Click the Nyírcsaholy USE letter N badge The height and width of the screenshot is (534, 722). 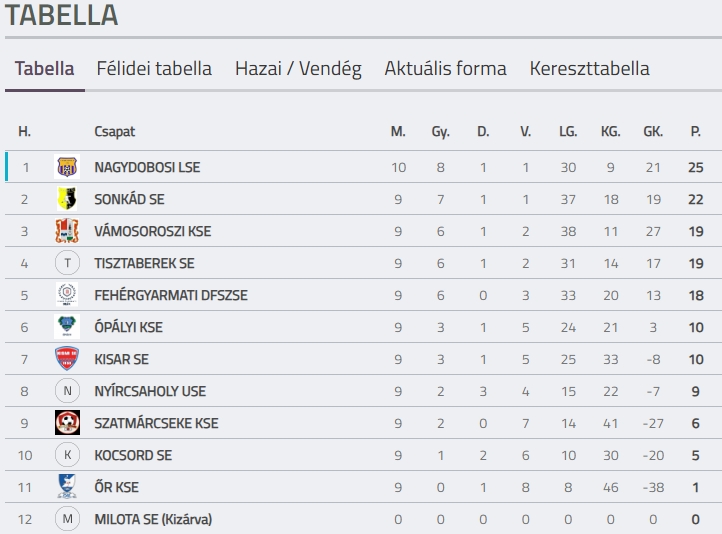click(x=67, y=391)
